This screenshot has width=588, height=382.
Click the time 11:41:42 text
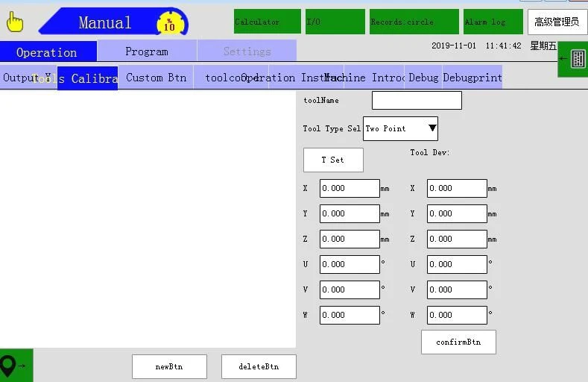point(503,46)
